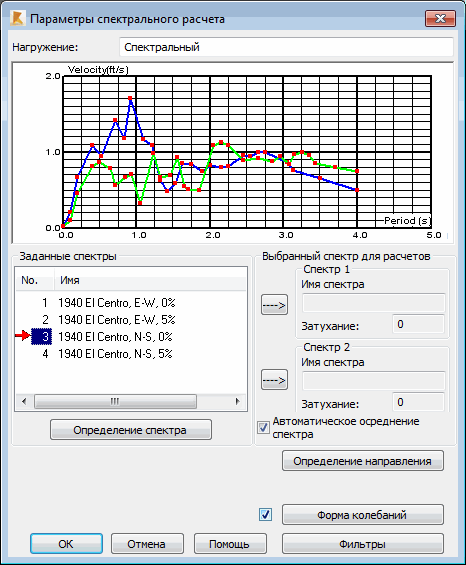
Task: Click the No. column header
Action: pos(35,280)
